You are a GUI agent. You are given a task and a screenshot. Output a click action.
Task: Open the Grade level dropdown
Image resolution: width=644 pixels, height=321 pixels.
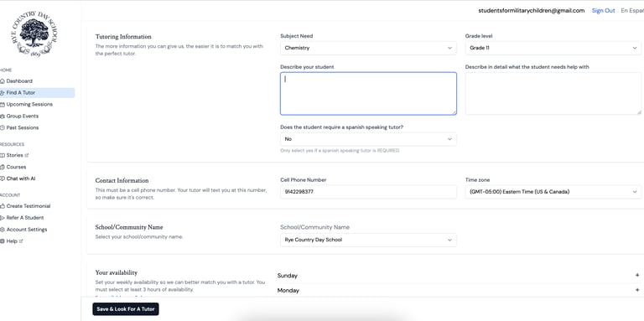click(553, 48)
